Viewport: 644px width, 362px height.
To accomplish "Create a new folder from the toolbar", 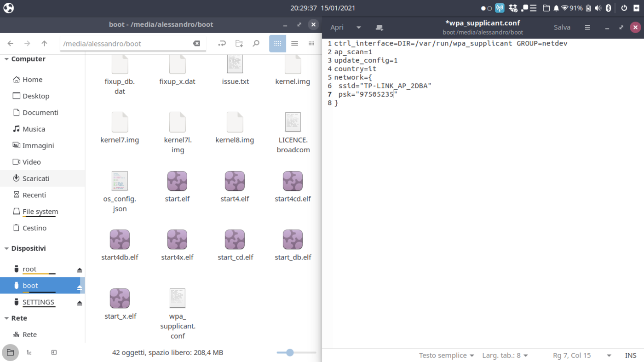I will 239,43.
